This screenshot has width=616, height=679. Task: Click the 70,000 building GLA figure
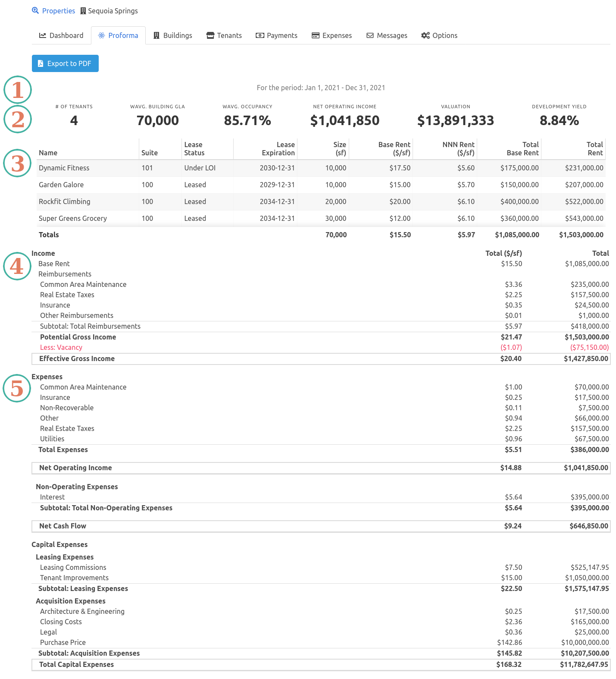pos(158,120)
